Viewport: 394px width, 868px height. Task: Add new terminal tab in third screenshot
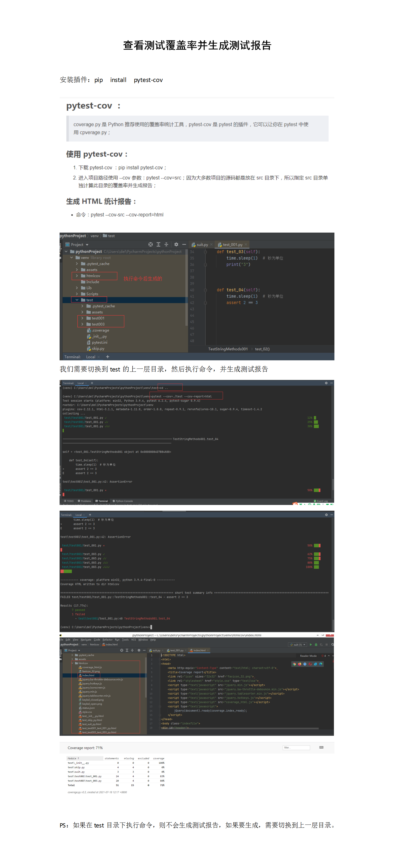pos(90,515)
